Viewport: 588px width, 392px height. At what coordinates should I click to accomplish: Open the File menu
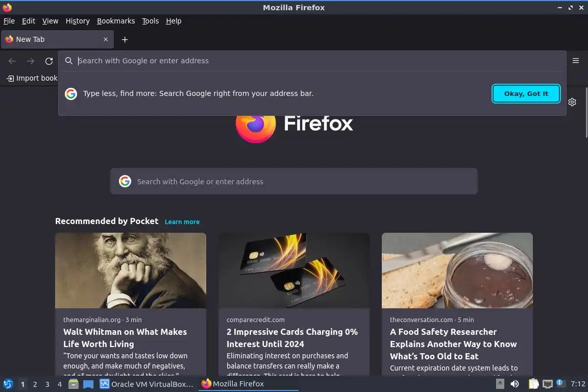pyautogui.click(x=9, y=21)
